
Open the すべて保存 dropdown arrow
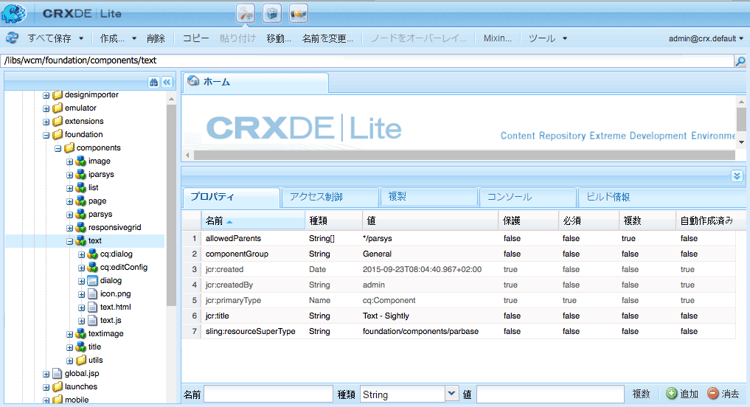click(x=81, y=38)
